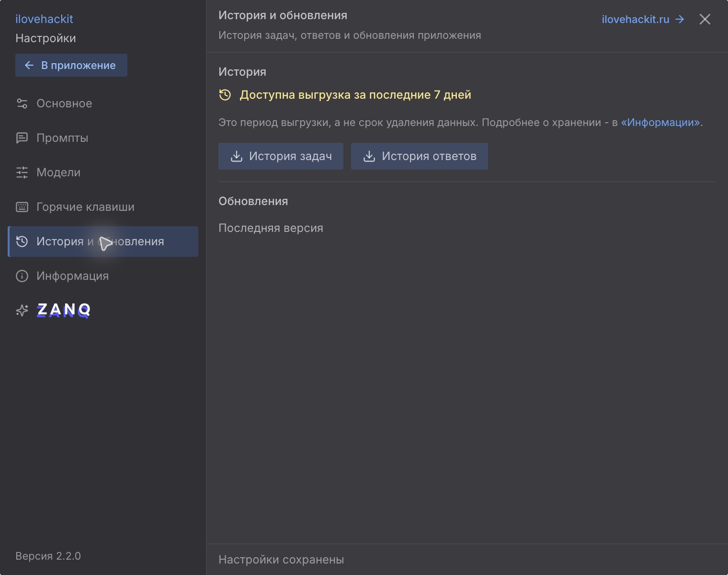
Task: Click the info circle icon beside Информация
Action: [x=22, y=276]
